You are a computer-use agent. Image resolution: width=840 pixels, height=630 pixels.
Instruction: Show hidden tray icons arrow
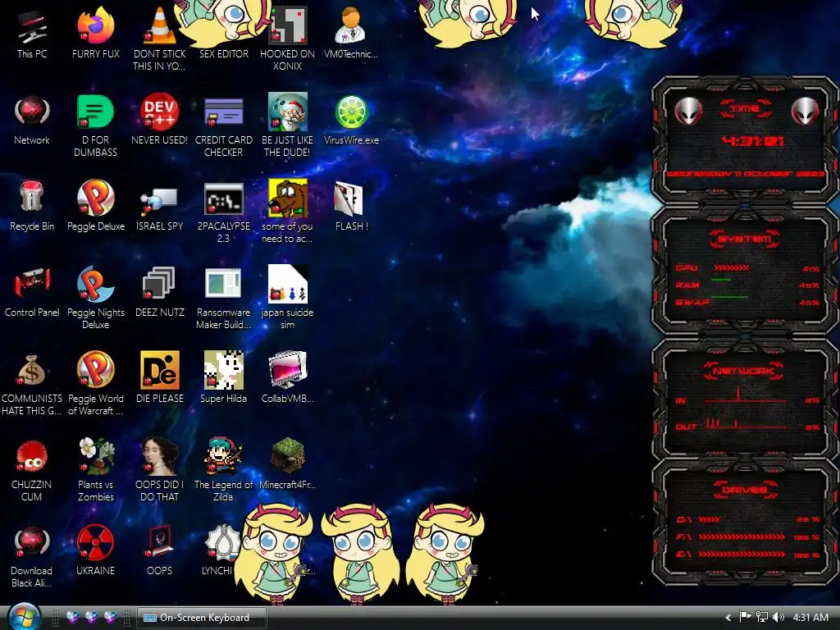728,618
